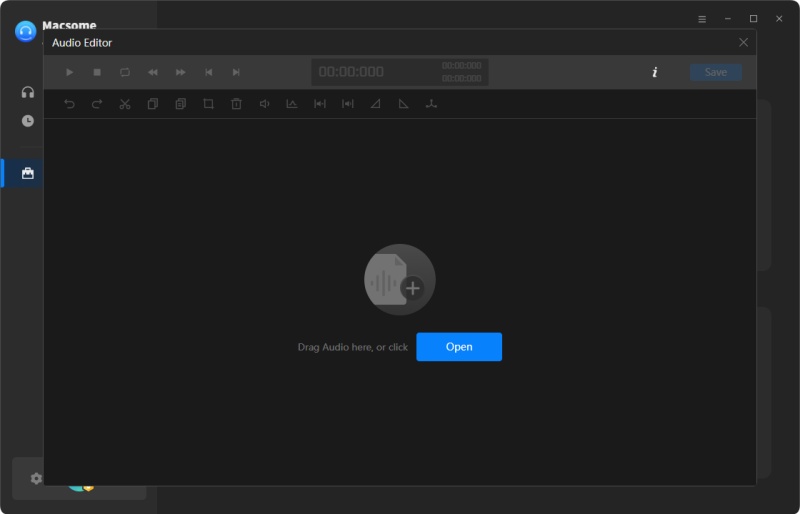Click the rewind double-arrow icon
The image size is (800, 514).
(x=153, y=72)
